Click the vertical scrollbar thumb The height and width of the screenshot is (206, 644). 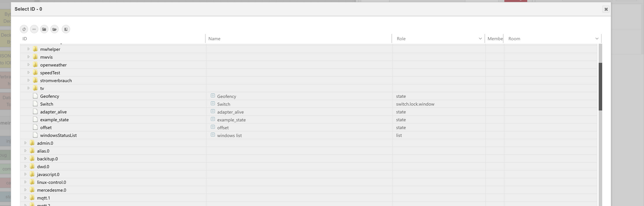[x=601, y=87]
